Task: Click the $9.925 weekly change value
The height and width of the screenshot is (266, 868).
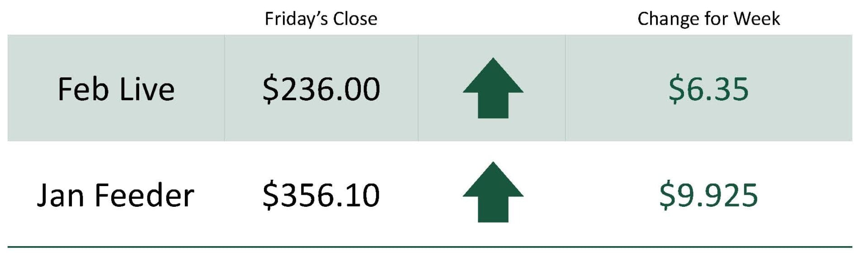Action: tap(708, 195)
